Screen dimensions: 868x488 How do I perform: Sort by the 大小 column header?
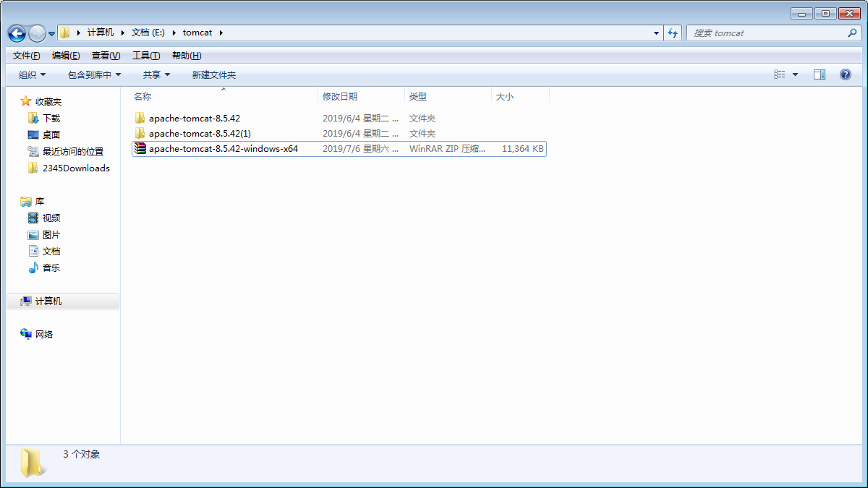[x=520, y=96]
